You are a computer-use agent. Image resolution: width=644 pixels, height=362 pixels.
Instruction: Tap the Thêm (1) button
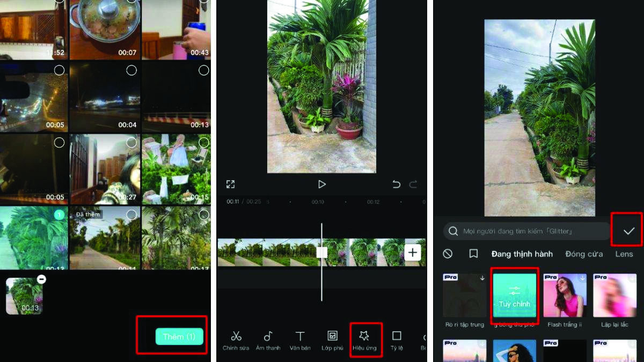click(180, 336)
